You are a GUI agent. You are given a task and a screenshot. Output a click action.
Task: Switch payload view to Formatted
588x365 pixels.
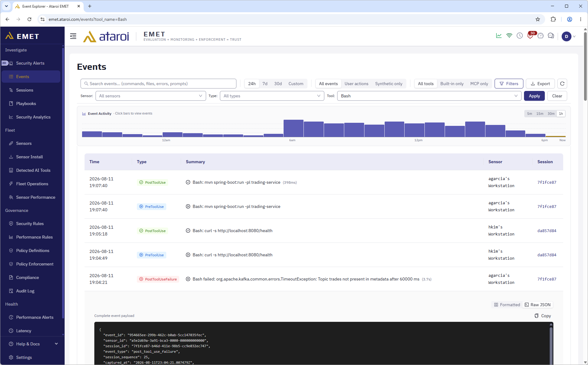pos(507,305)
